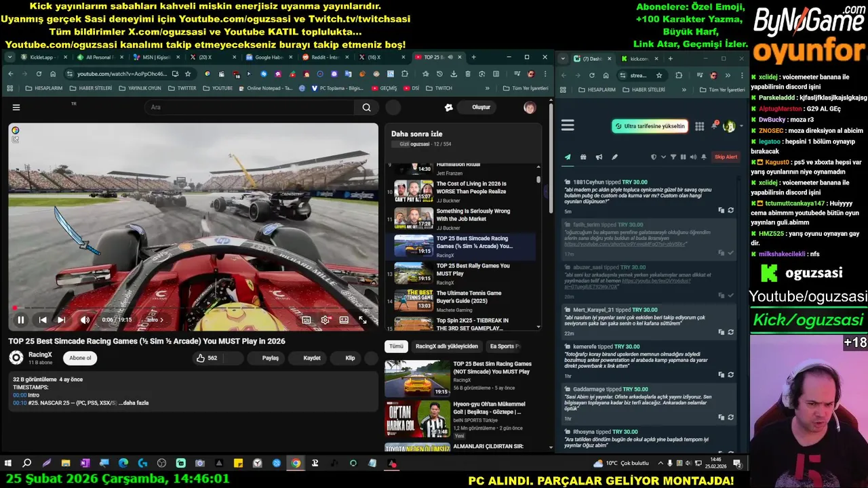
Task: Open the dashboard hamburger menu
Action: 568,125
